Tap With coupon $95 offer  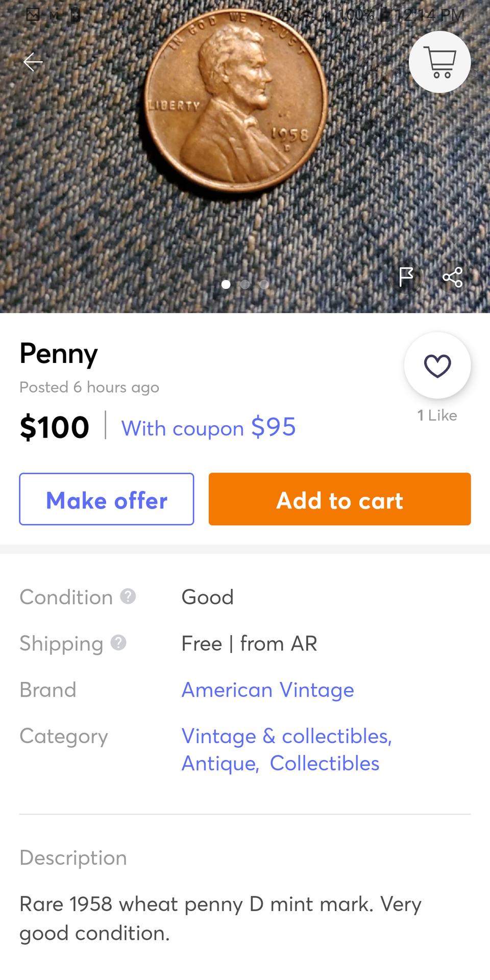208,427
